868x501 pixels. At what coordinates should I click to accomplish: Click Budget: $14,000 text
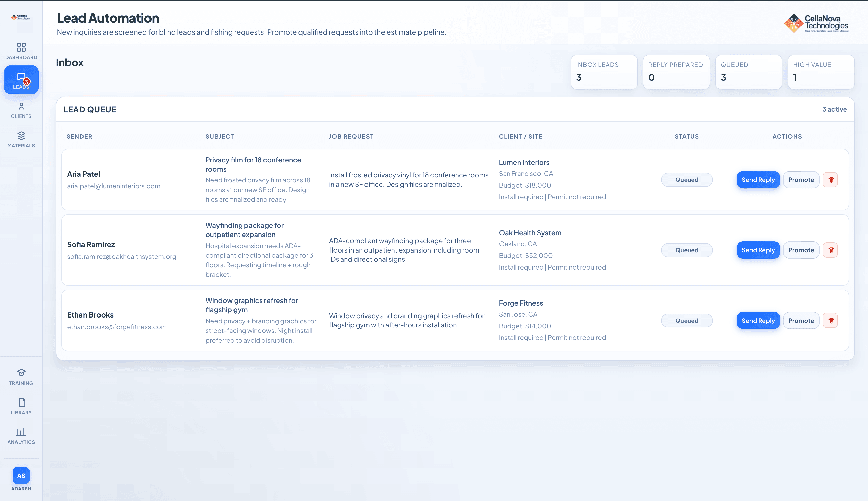click(525, 326)
